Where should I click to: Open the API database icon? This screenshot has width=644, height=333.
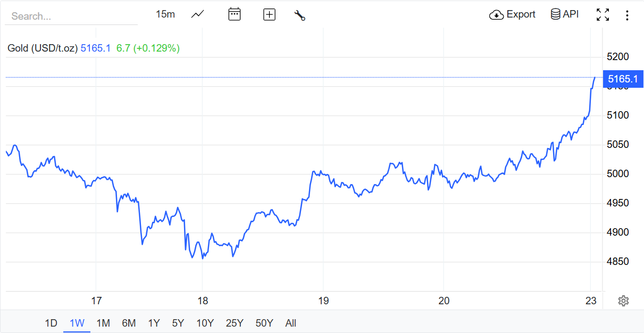(x=556, y=14)
